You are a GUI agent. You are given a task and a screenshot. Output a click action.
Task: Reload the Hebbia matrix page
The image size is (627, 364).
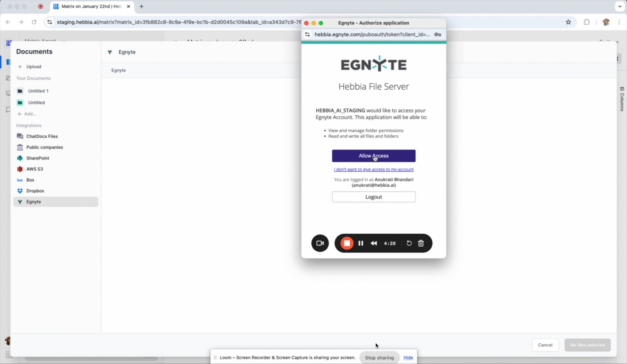[x=34, y=22]
